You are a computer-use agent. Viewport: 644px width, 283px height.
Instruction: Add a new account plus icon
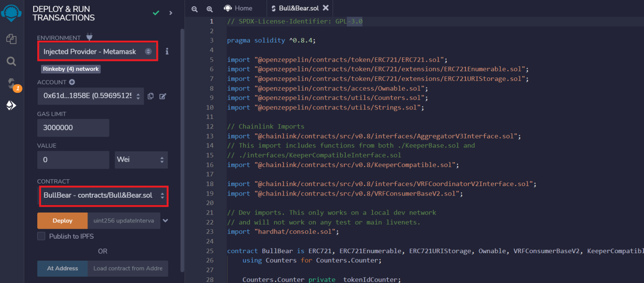coord(72,82)
